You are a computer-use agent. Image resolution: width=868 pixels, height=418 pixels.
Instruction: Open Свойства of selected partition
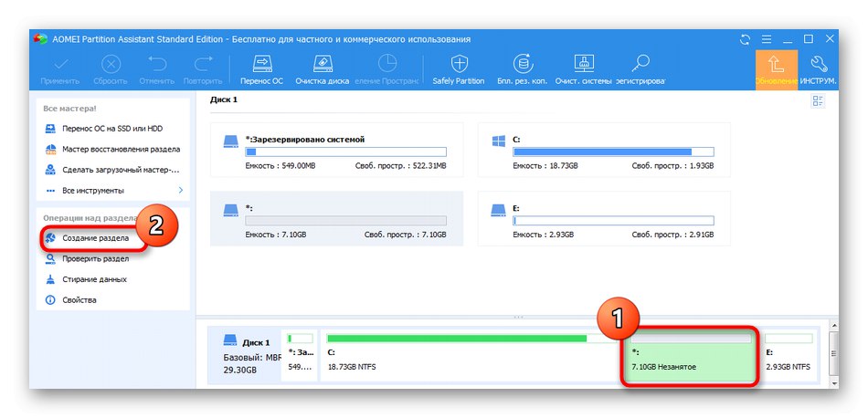pos(70,299)
